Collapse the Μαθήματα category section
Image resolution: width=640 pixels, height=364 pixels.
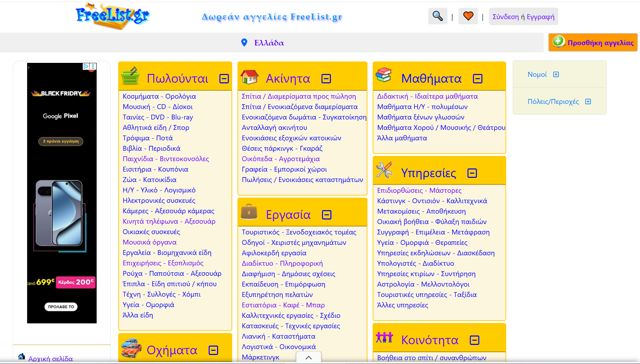(x=478, y=79)
